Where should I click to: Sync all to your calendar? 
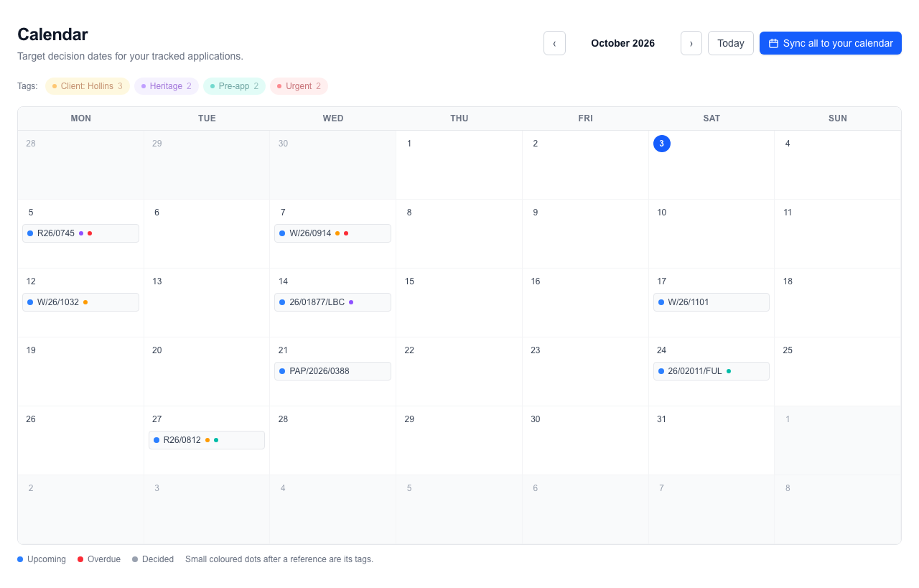pos(831,43)
